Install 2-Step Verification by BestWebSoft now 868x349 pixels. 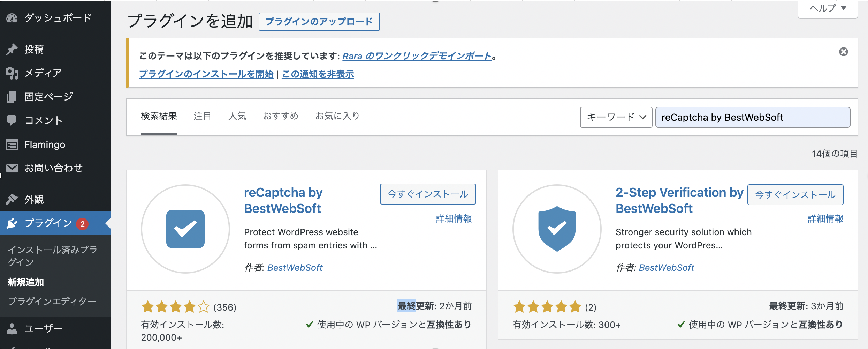click(x=795, y=195)
